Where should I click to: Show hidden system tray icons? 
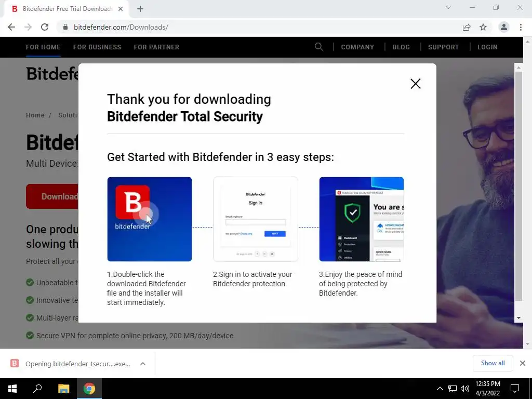440,389
